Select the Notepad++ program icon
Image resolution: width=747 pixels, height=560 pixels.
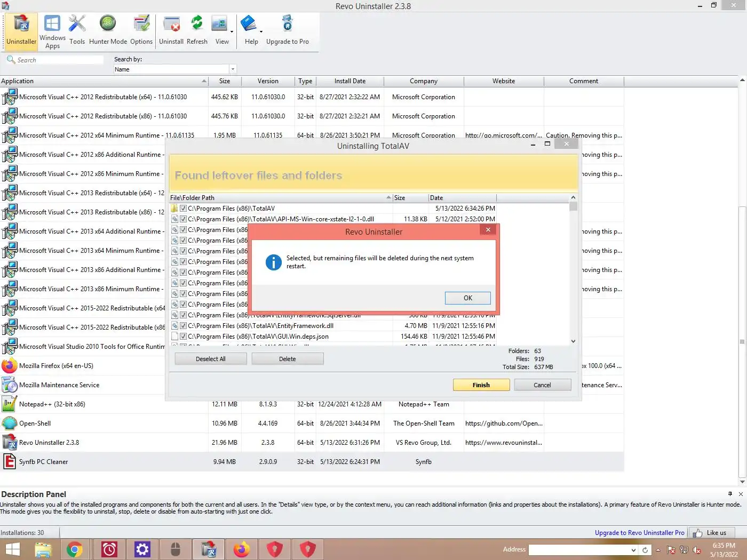(x=10, y=404)
